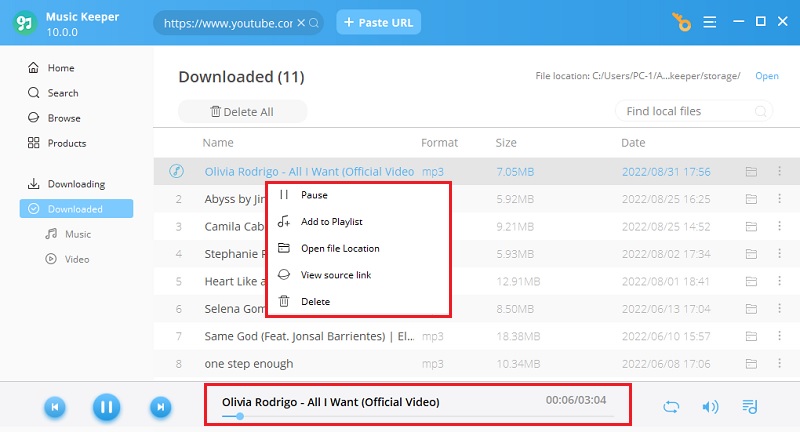Click the volume speaker icon
The image size is (800, 432).
[x=710, y=406]
